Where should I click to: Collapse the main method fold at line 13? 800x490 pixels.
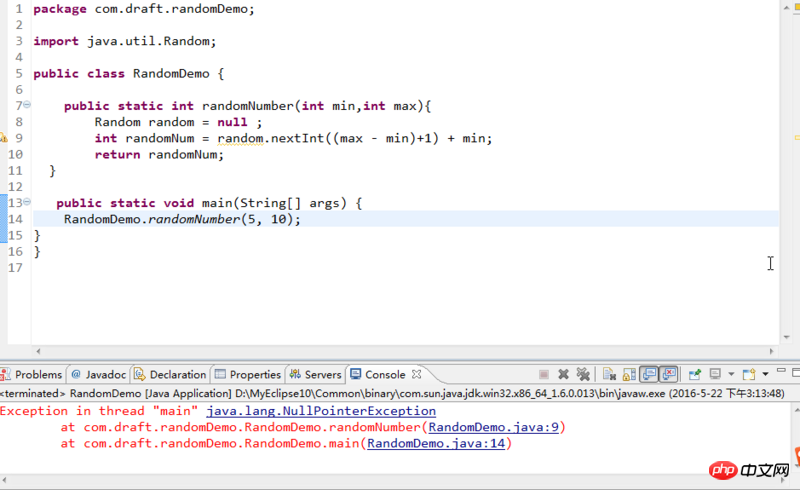click(27, 202)
